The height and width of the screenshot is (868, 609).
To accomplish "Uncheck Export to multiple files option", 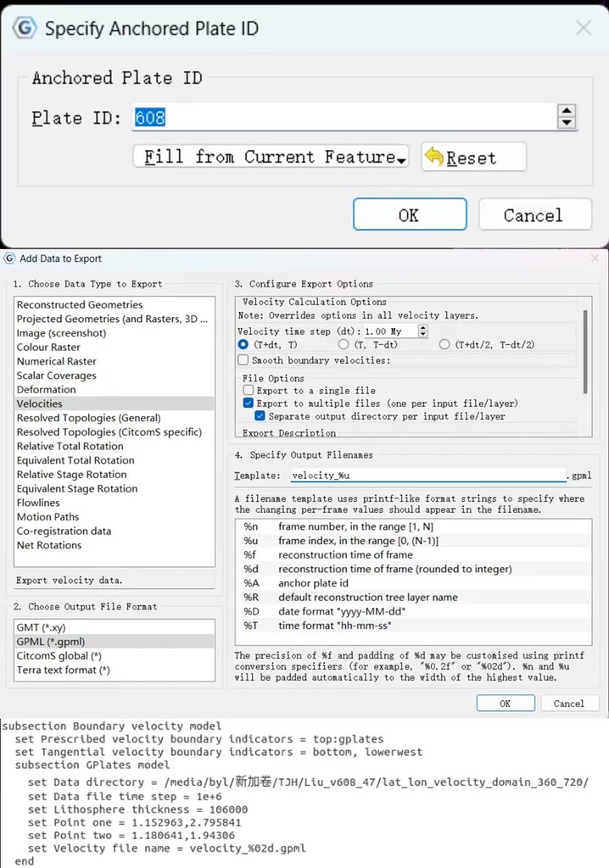I will tap(249, 403).
